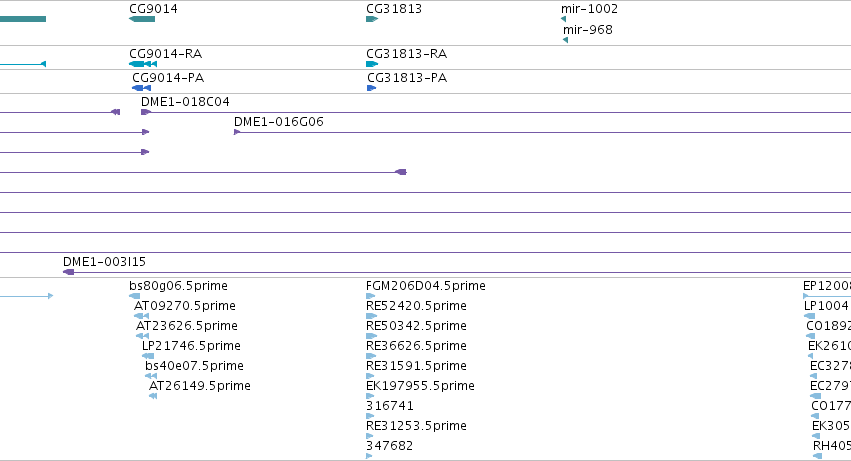
Task: Open the FGM206D04.5prime EST label
Action: [x=426, y=286]
